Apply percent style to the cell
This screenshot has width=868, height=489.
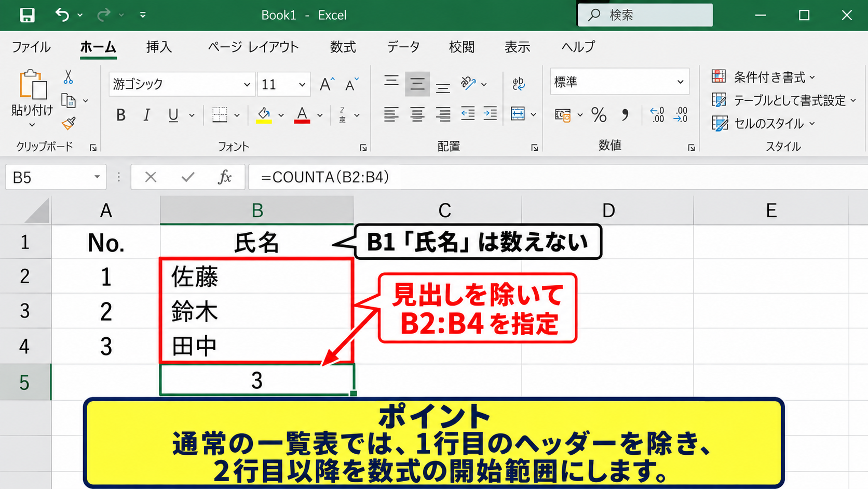599,115
